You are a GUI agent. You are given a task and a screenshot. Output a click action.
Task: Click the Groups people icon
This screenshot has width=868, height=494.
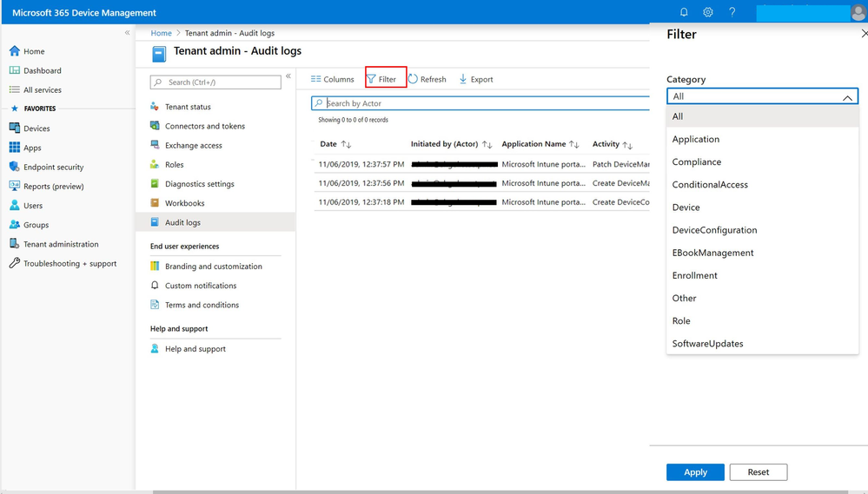point(15,225)
